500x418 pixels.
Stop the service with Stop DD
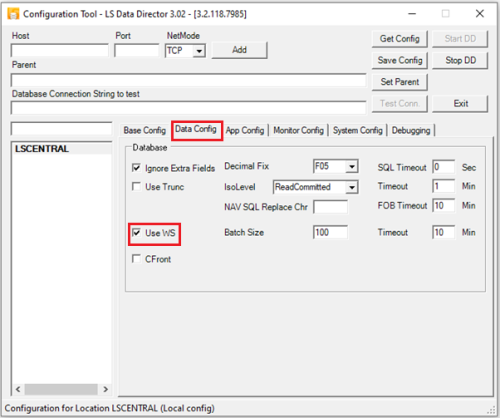460,60
